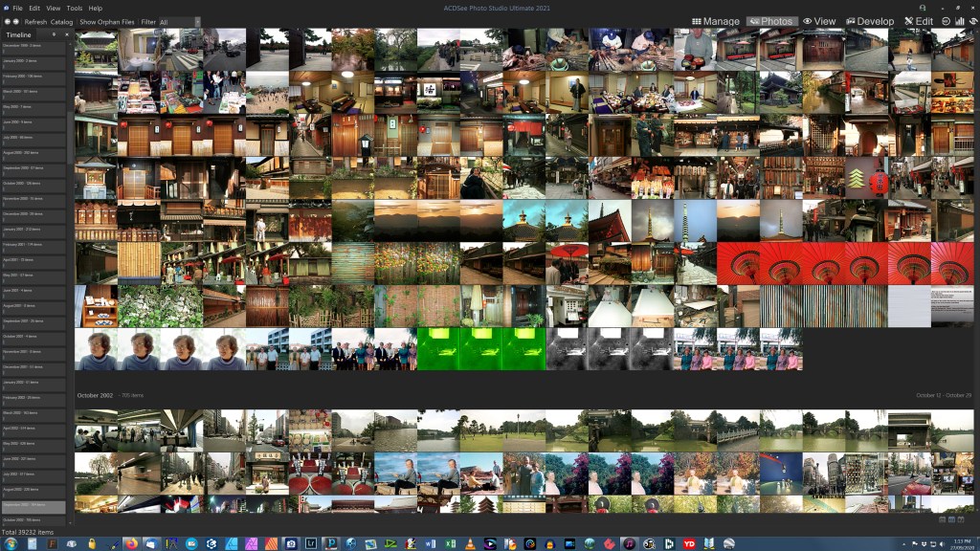
Task: Open the Tools menu
Action: 75,8
